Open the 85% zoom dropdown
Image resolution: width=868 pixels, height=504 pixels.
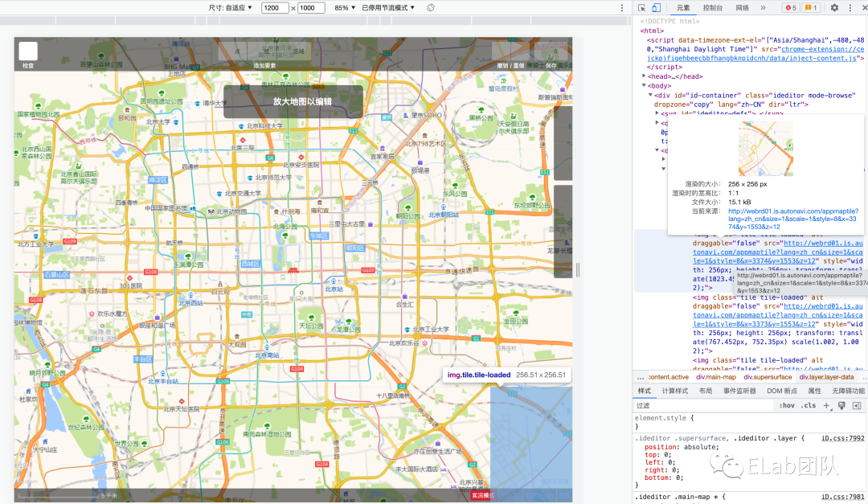(x=344, y=8)
